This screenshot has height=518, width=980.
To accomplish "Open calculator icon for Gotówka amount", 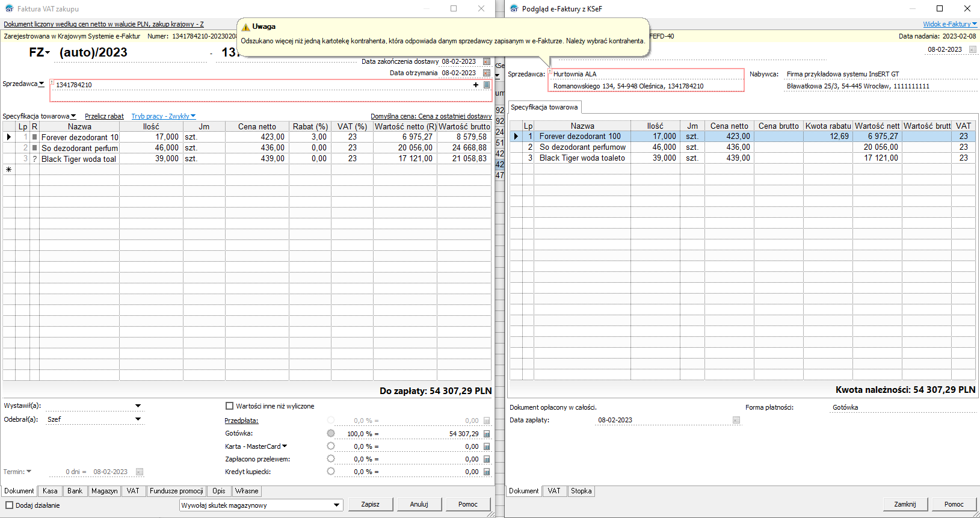I will [x=487, y=434].
